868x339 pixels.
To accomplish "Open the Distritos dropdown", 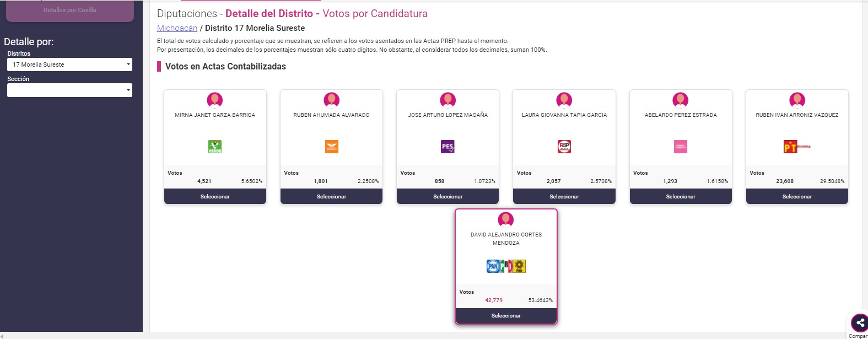I will tap(69, 64).
